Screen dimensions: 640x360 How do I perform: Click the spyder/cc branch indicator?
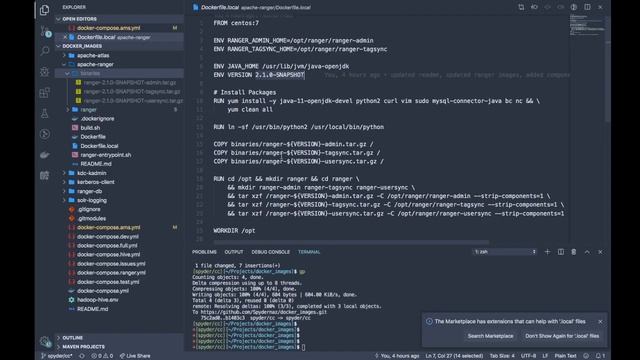[x=57, y=356]
